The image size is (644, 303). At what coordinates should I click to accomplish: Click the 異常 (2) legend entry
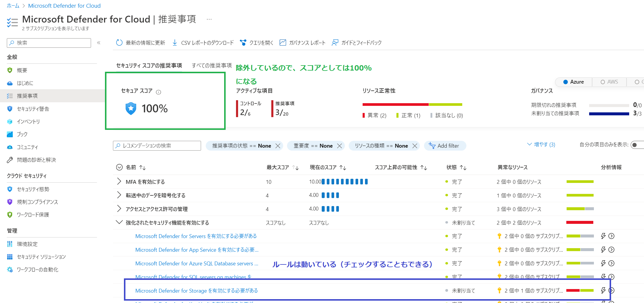[374, 115]
